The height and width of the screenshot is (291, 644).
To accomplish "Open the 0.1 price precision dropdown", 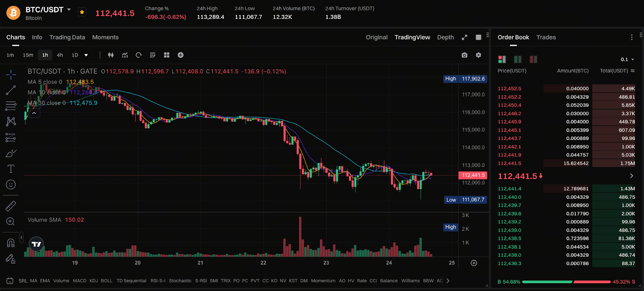I will (x=627, y=60).
